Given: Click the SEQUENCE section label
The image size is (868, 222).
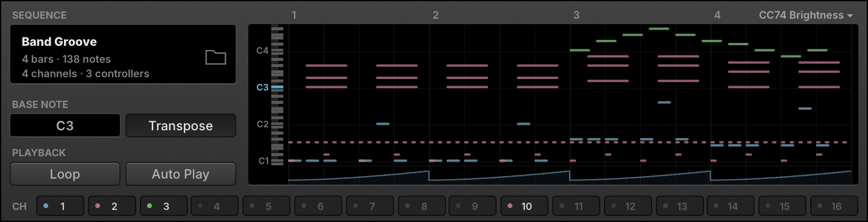Looking at the screenshot, I should click(x=39, y=15).
